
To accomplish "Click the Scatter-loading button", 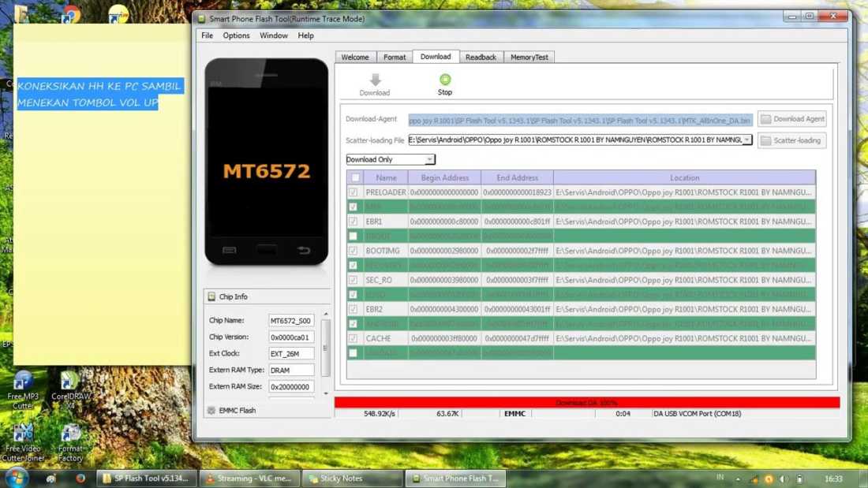I will (792, 140).
